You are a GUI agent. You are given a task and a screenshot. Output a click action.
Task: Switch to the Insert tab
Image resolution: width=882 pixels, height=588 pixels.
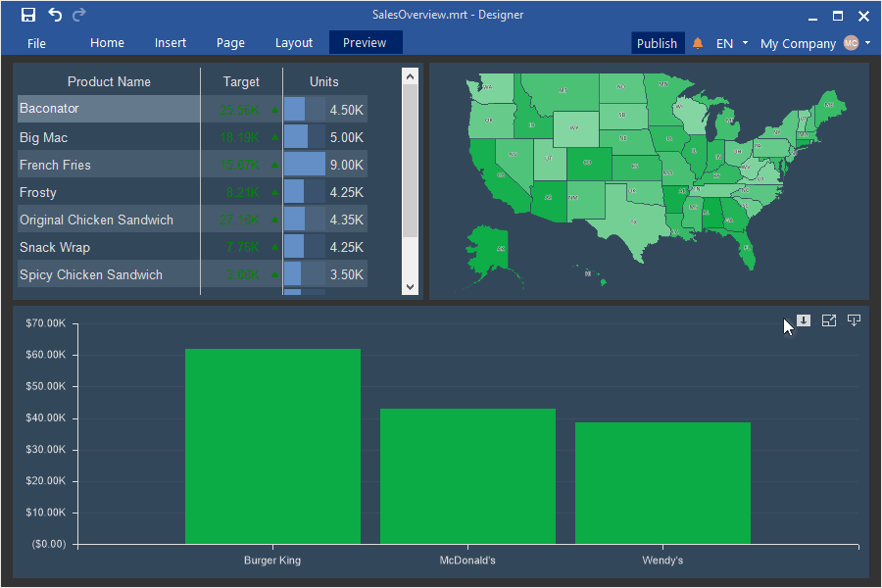click(x=171, y=43)
